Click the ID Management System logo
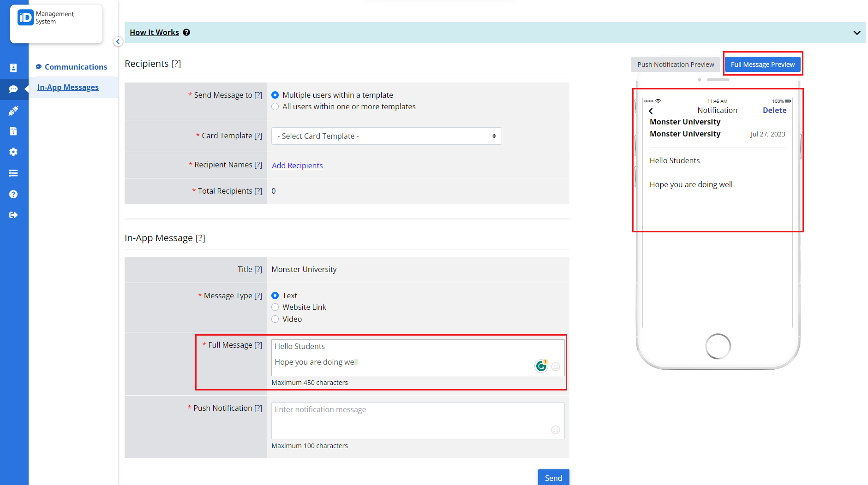This screenshot has height=485, width=868. point(46,18)
